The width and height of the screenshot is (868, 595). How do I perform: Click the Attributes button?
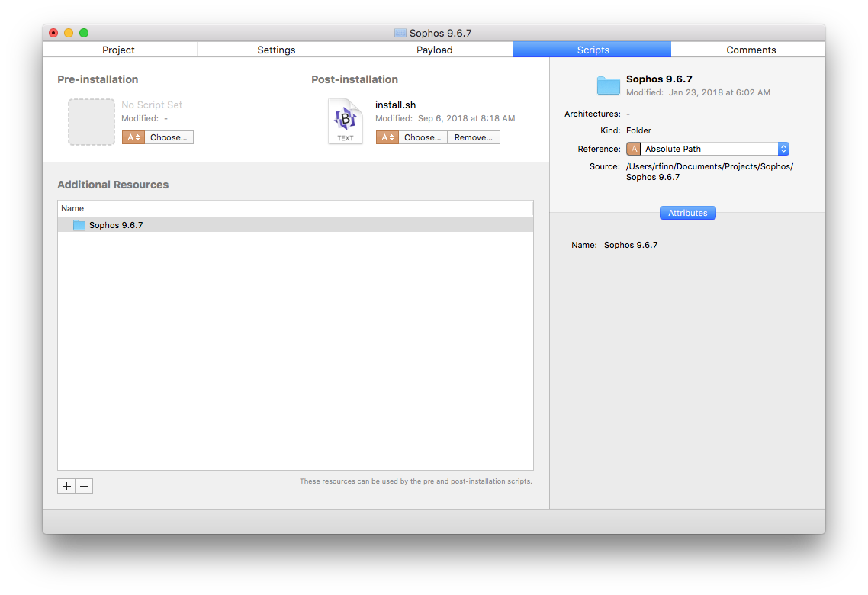687,213
